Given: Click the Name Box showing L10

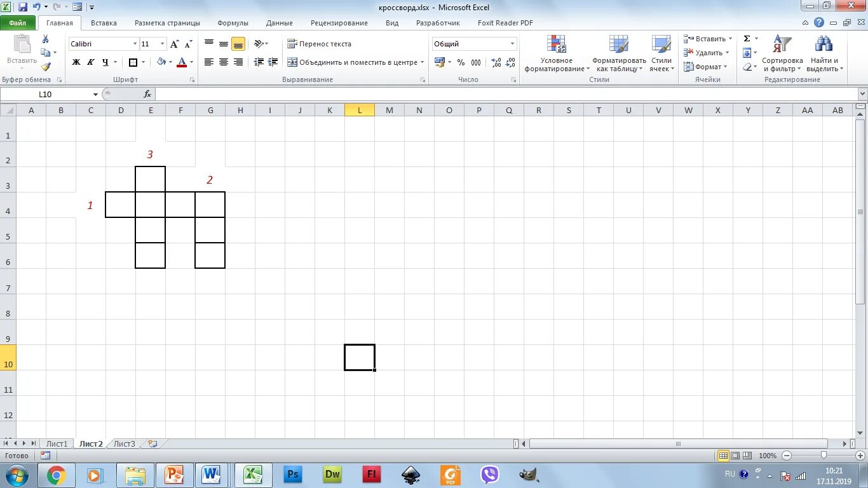Looking at the screenshot, I should point(51,94).
